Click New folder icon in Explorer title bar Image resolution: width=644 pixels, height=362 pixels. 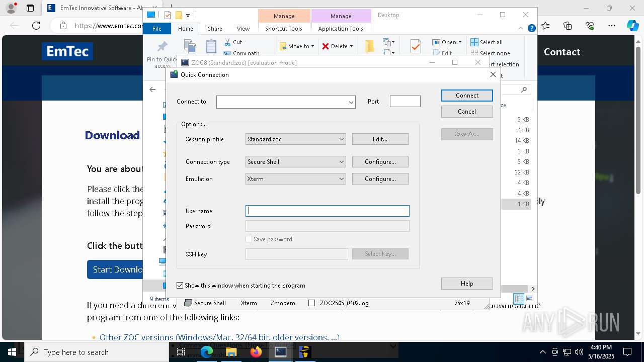pyautogui.click(x=178, y=15)
